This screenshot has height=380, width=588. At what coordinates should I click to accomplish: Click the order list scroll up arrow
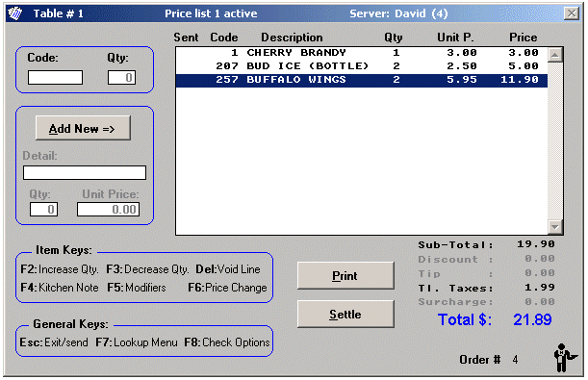coord(554,55)
